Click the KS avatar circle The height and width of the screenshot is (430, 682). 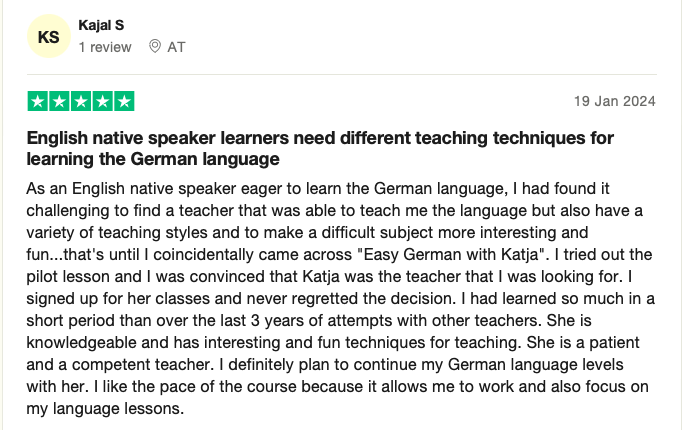pos(49,37)
